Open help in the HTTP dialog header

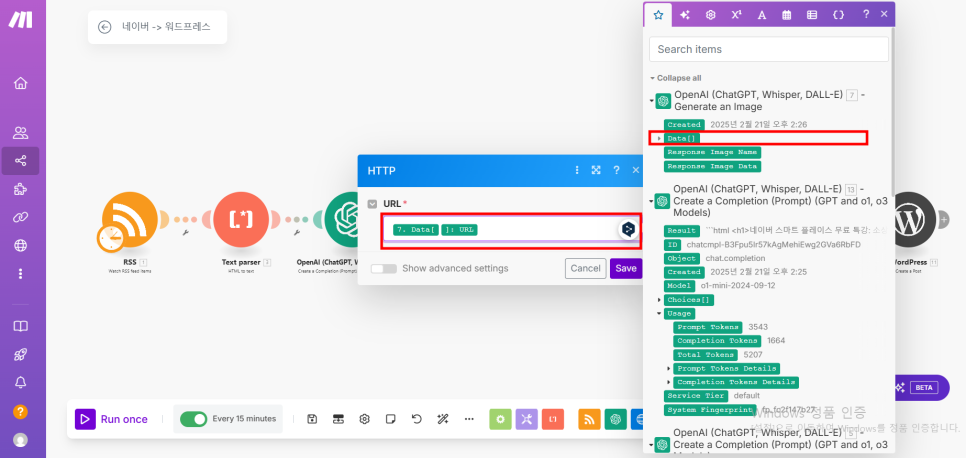[616, 170]
